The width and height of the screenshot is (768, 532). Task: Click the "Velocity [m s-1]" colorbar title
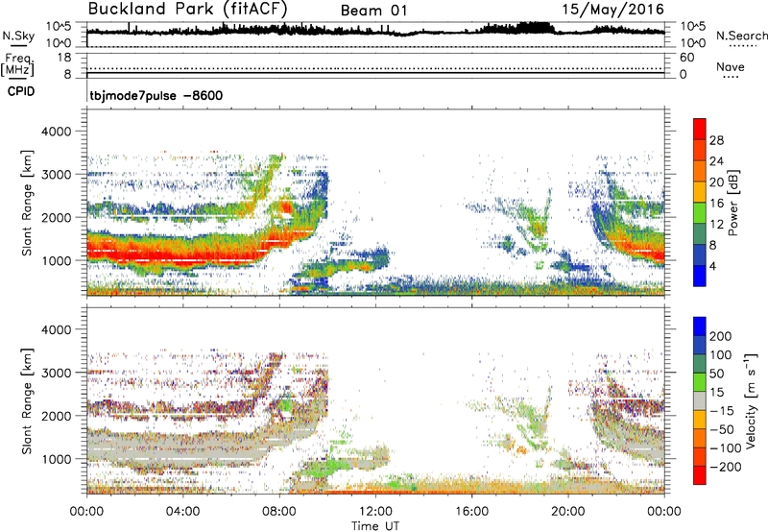pos(752,400)
